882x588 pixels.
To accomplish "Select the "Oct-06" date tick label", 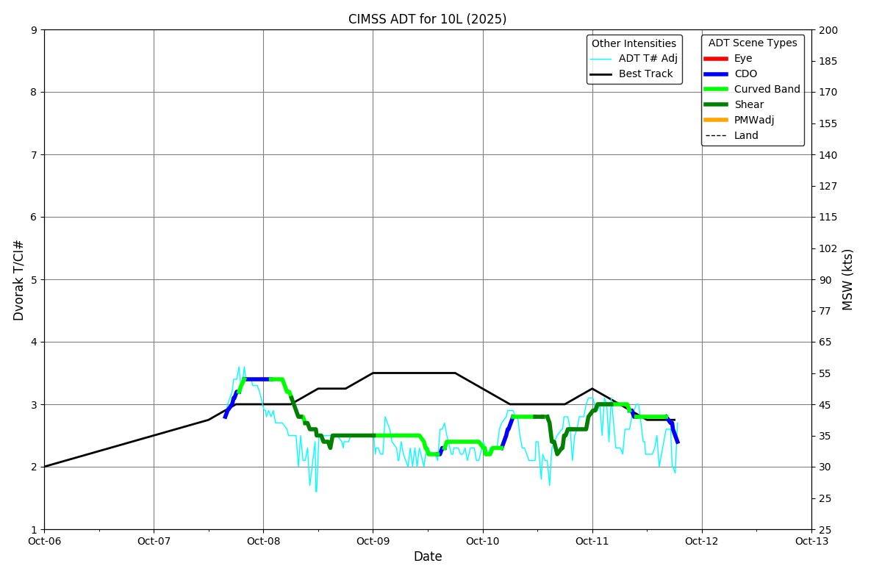I will (44, 541).
